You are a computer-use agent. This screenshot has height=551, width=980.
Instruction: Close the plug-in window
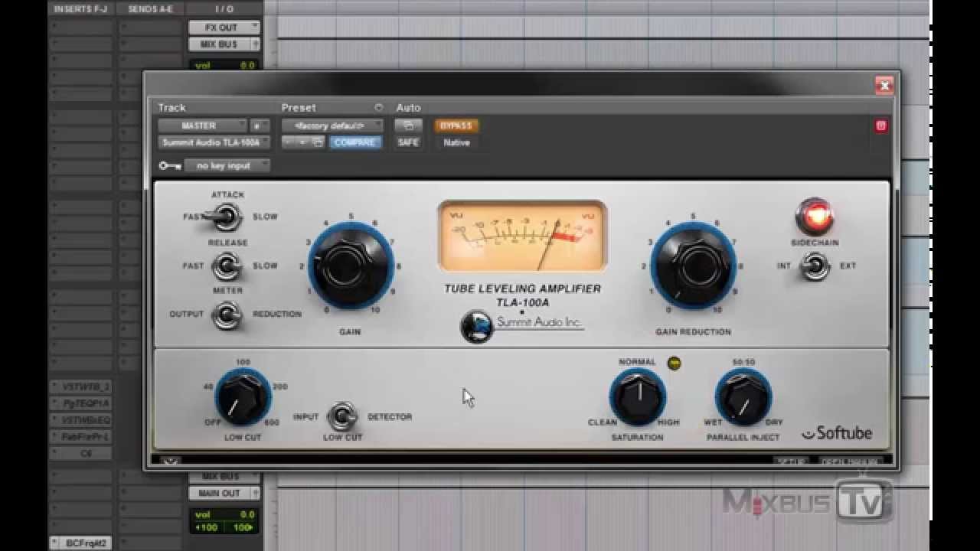coord(884,86)
